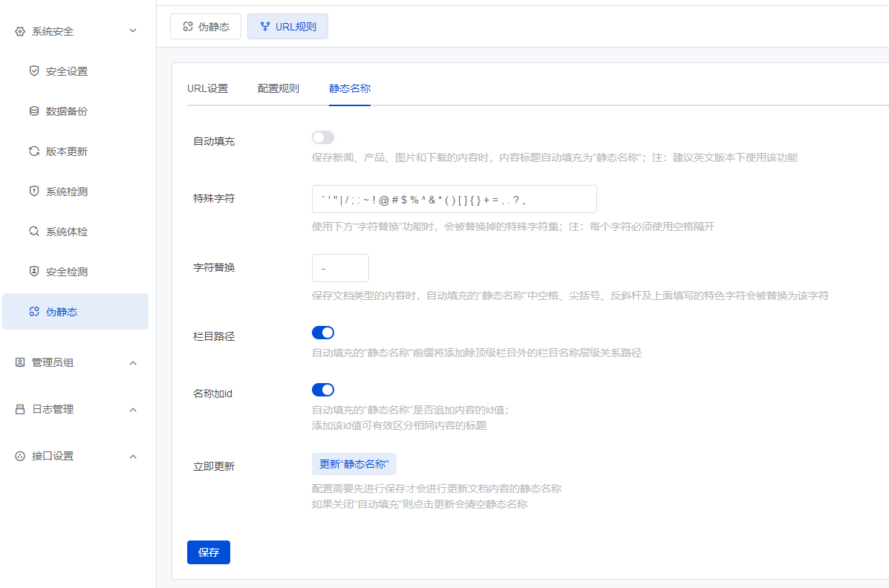Enable the 自动填充 toggle switch
Screen dimensions: 889x588
tap(323, 137)
